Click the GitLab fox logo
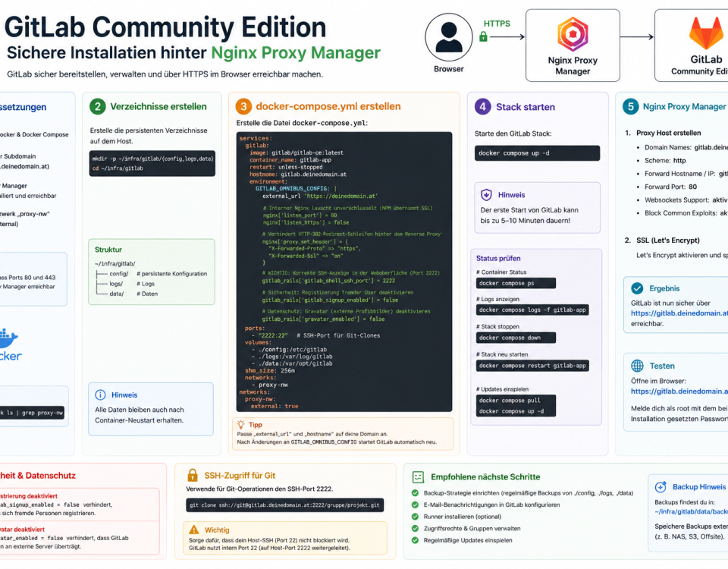 click(706, 33)
